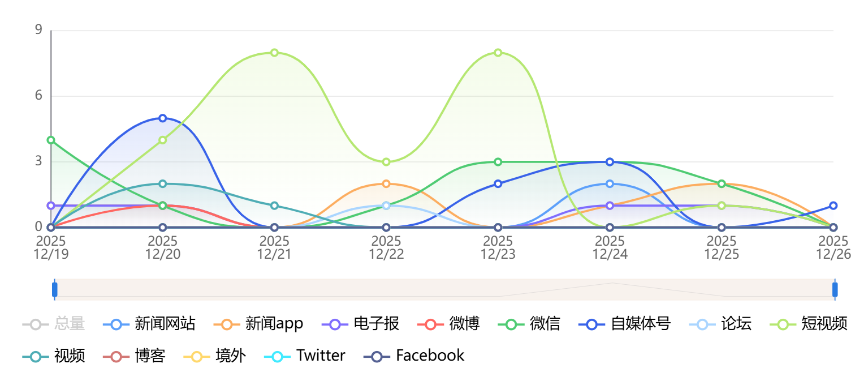Click the 微信 legend marker icon
The image size is (868, 385).
pos(511,324)
